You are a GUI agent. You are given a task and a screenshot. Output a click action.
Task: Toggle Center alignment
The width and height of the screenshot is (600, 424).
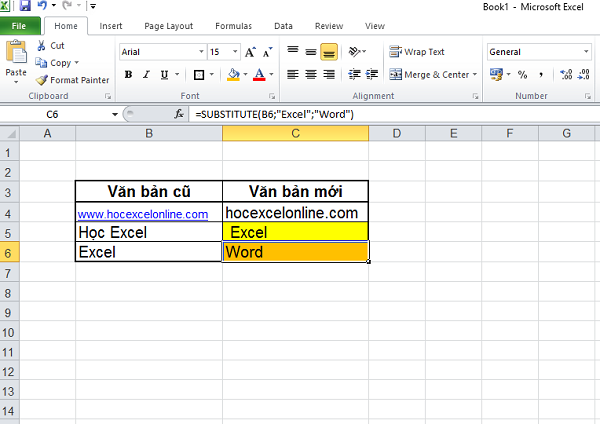(x=311, y=74)
